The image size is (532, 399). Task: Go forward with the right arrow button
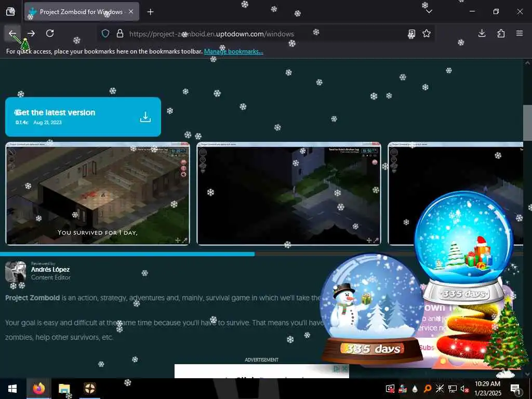(x=31, y=33)
